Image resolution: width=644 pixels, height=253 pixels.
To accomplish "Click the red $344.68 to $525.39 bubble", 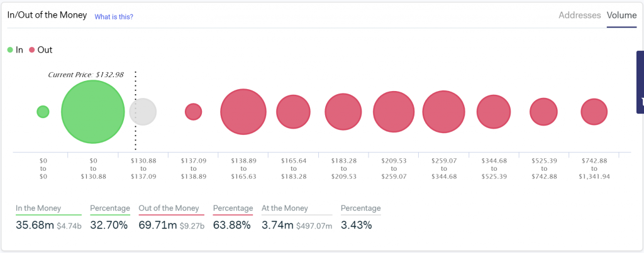I will pyautogui.click(x=494, y=112).
